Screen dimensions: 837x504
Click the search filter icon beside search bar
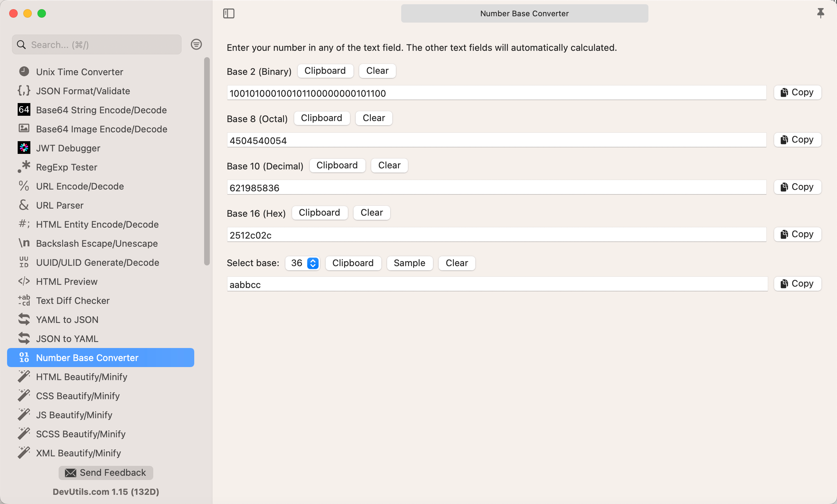pyautogui.click(x=196, y=44)
